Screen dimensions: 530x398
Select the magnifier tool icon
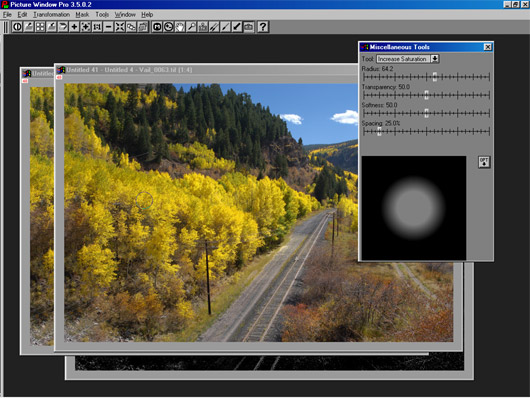coord(191,27)
